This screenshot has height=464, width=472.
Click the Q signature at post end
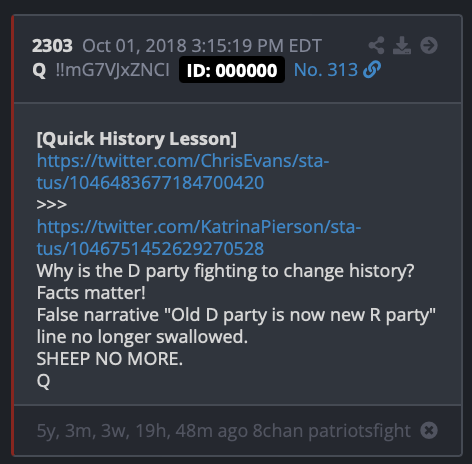[x=43, y=381]
